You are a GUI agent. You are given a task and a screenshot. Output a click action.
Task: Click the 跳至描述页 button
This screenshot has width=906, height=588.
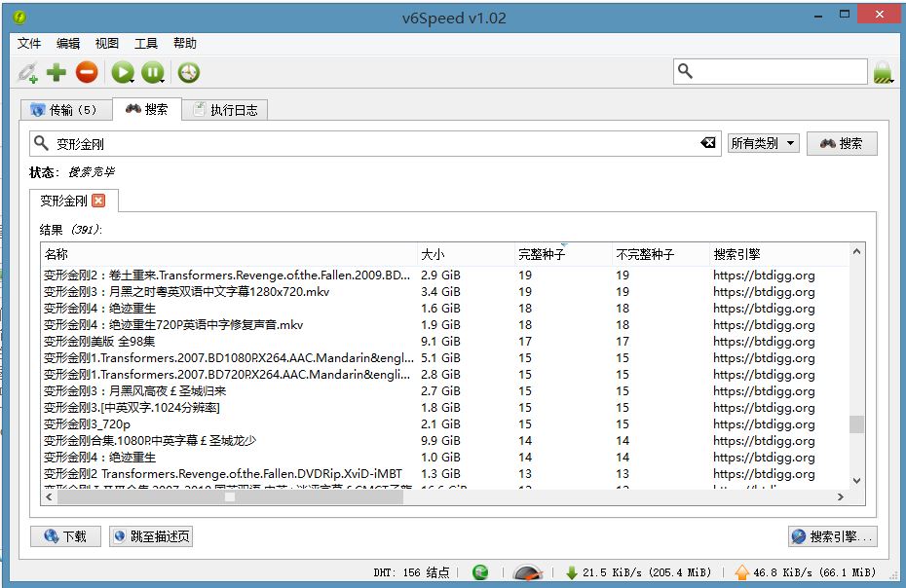151,536
